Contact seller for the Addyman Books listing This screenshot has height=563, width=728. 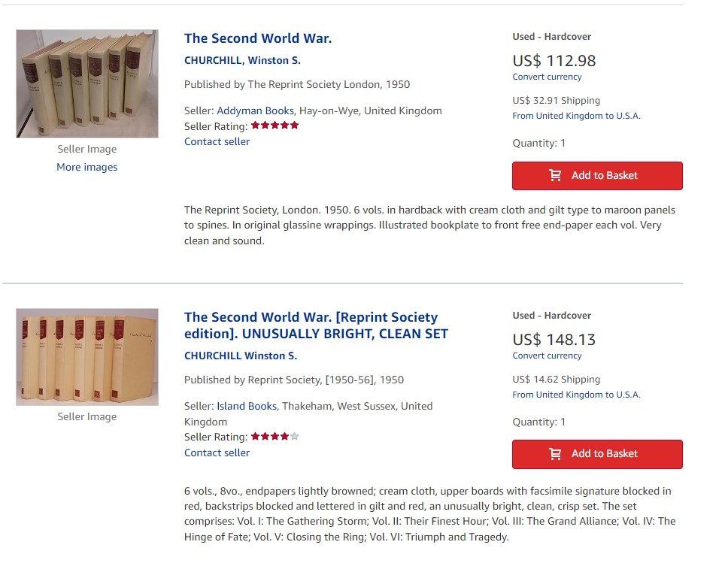[x=217, y=141]
